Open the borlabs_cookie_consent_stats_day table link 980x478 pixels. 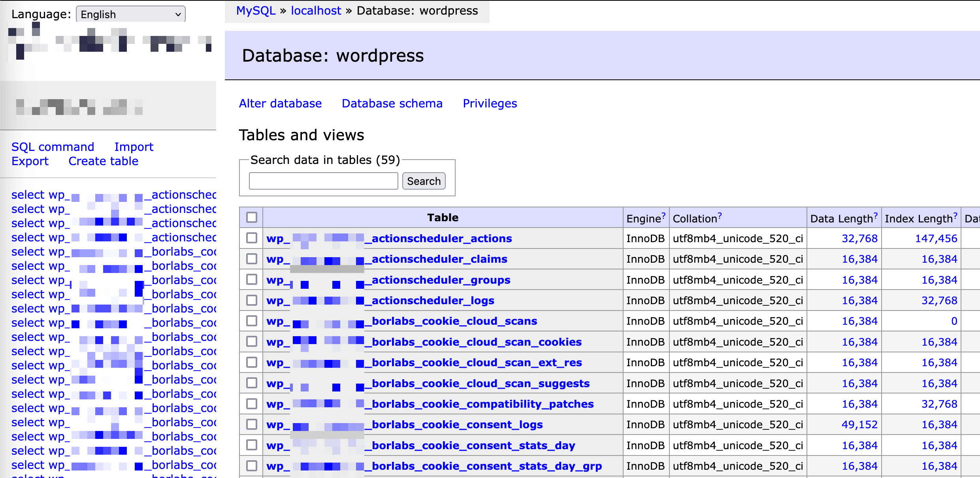coord(420,446)
